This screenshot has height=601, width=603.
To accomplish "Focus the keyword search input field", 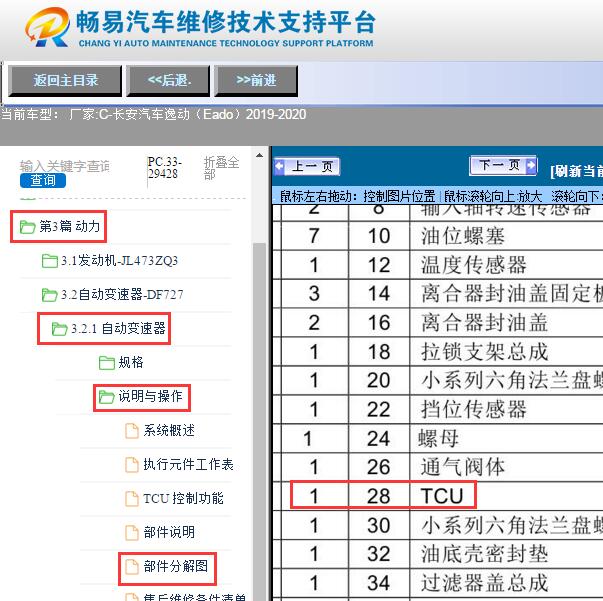I will 65,166.
